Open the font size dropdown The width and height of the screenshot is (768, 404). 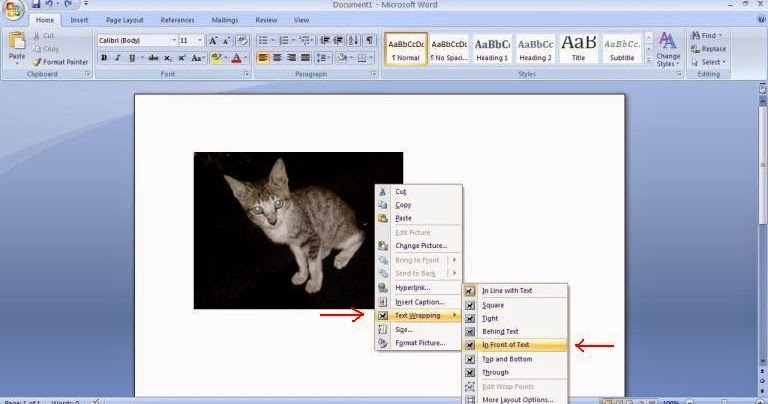coord(200,40)
